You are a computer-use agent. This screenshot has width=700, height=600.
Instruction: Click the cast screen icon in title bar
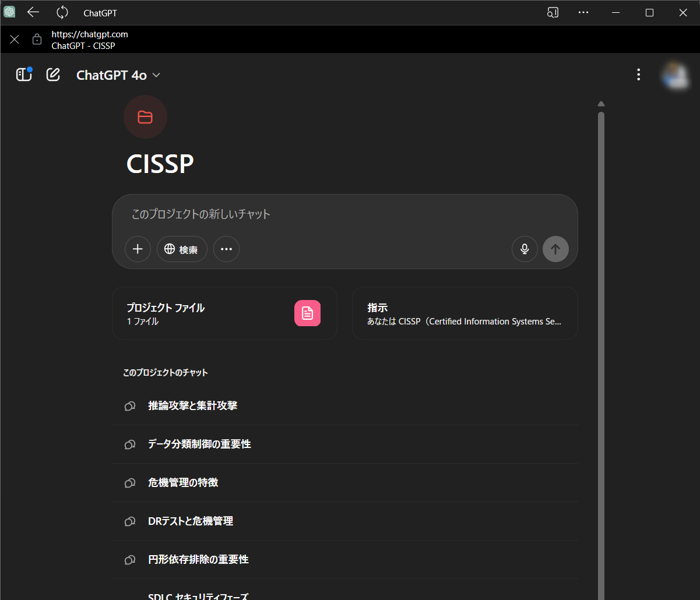(553, 12)
